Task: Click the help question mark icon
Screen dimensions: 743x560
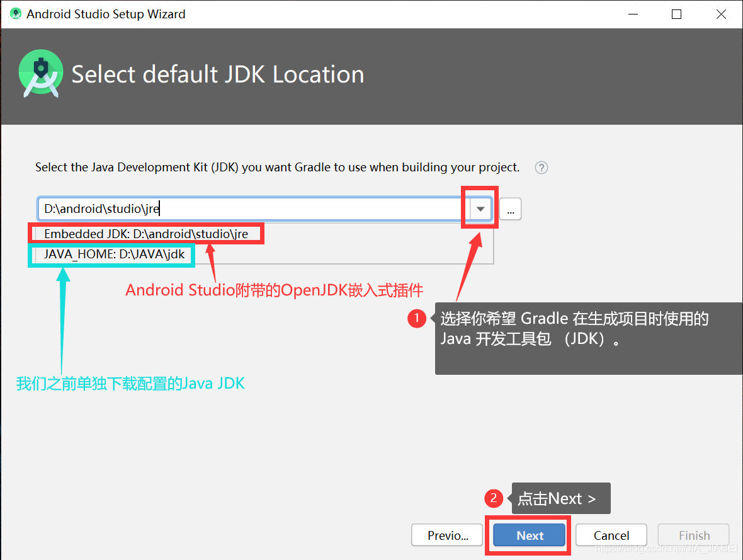Action: [541, 168]
